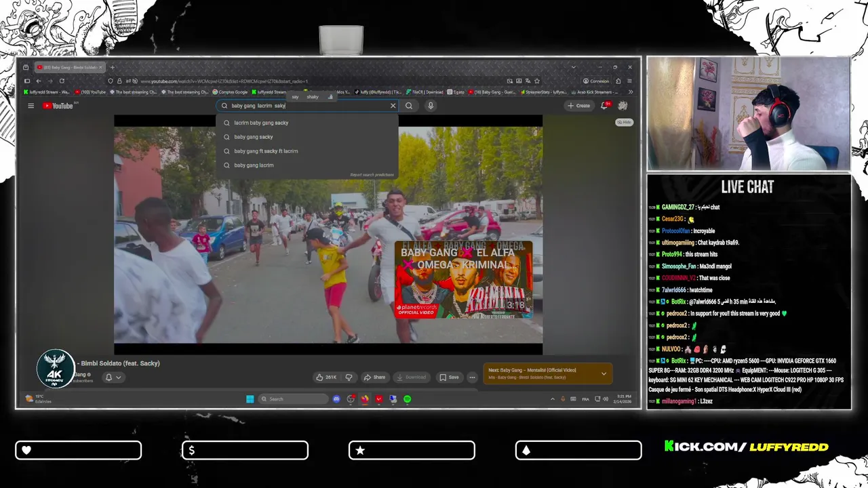Like the video with 261K thumbs up
Viewport: 868px width, 488px height.
(x=326, y=378)
